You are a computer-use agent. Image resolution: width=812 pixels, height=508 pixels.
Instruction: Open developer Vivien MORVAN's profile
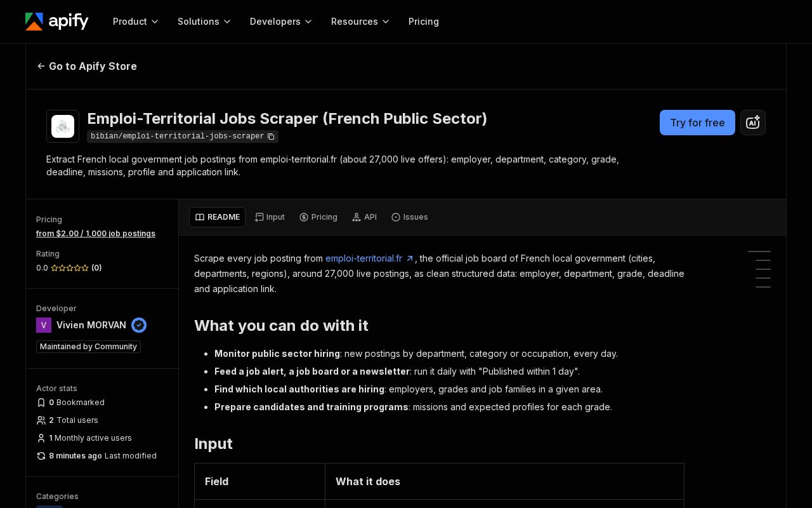91,325
